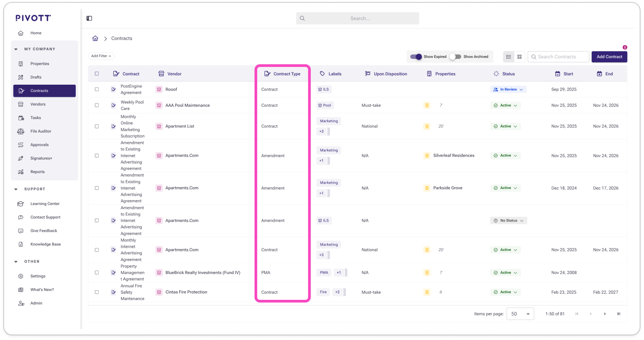This screenshot has width=644, height=340.
Task: Check the BlueBrick Realty row checkbox
Action: point(97,273)
